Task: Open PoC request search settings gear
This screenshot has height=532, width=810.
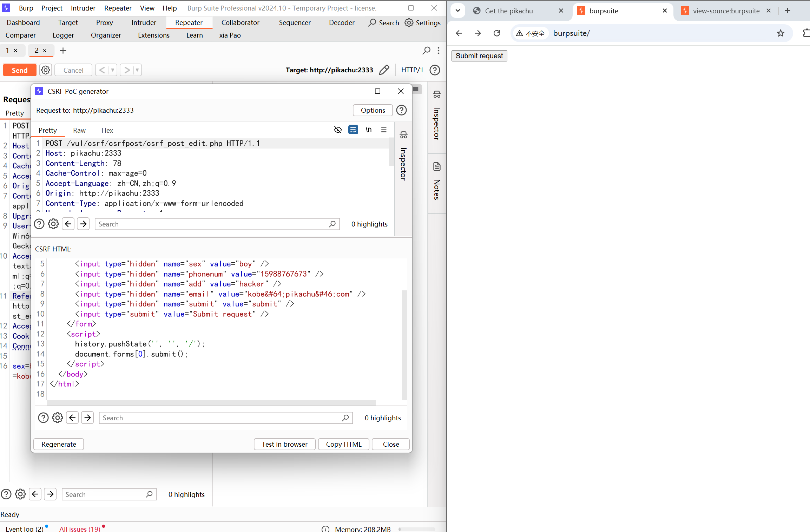Action: [x=53, y=224]
